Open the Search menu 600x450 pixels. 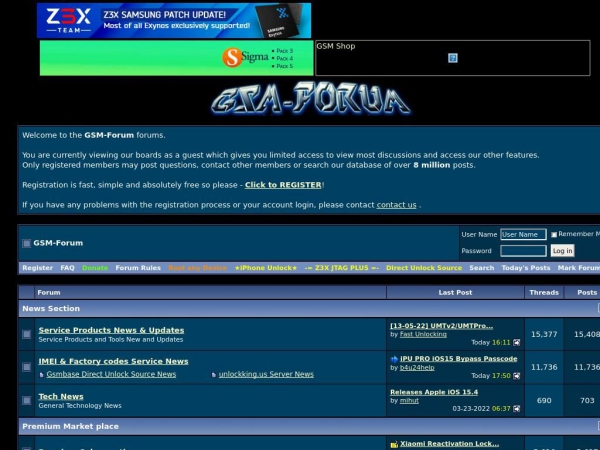click(482, 268)
